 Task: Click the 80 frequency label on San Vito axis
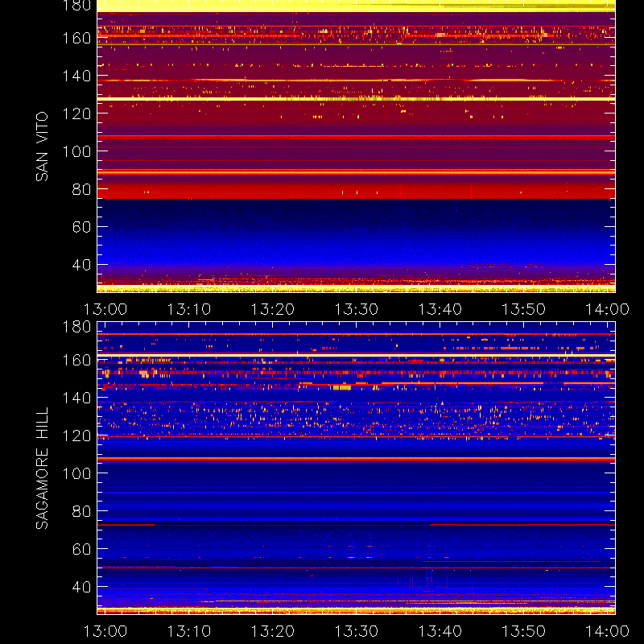point(81,189)
